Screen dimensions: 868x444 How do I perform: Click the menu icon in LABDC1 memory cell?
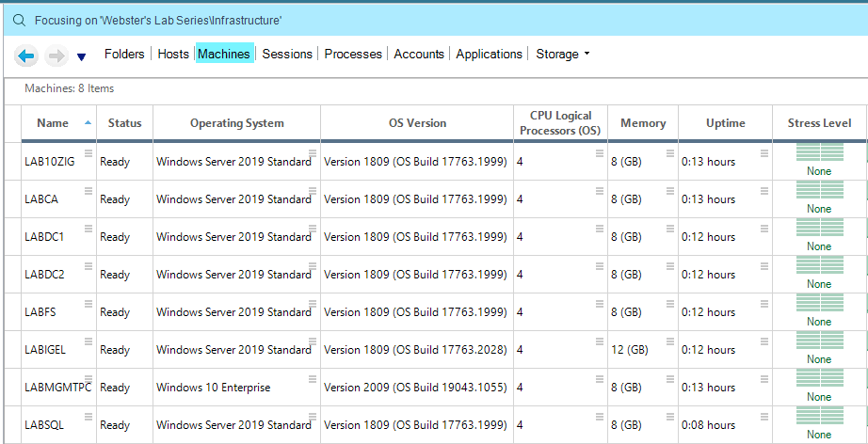coord(670,229)
